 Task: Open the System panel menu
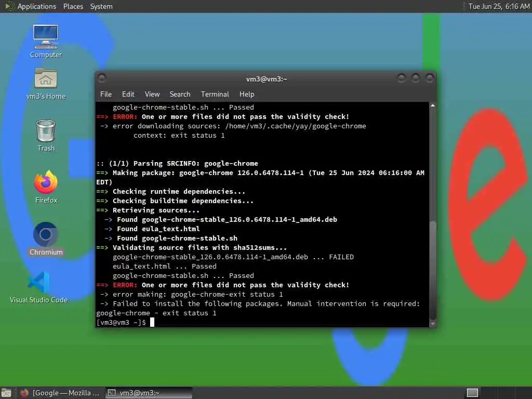101,6
